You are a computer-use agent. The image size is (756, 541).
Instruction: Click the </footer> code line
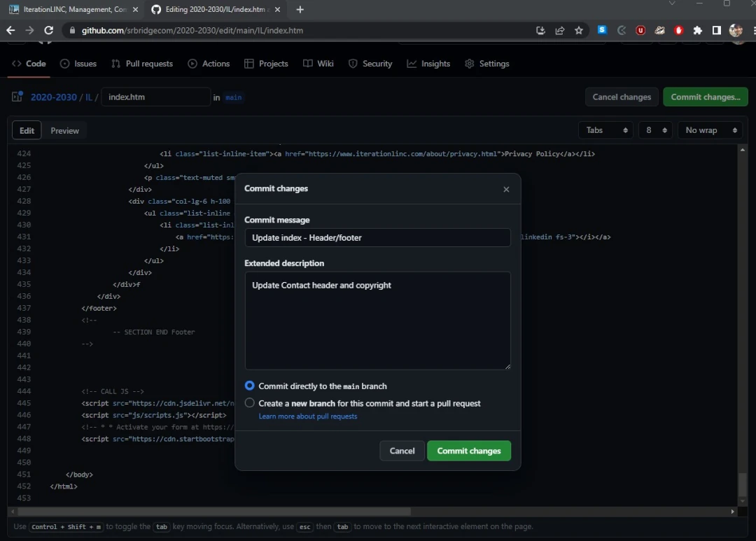tap(99, 308)
